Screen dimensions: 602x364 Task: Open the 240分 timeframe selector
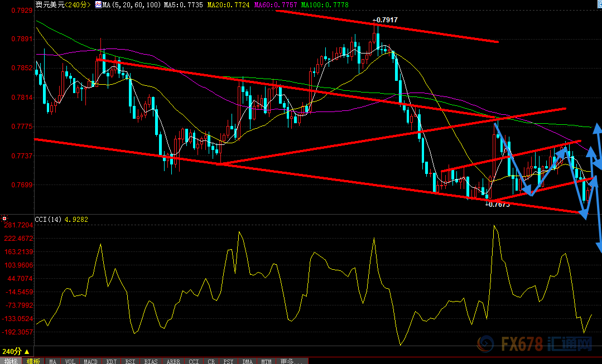pyautogui.click(x=16, y=352)
